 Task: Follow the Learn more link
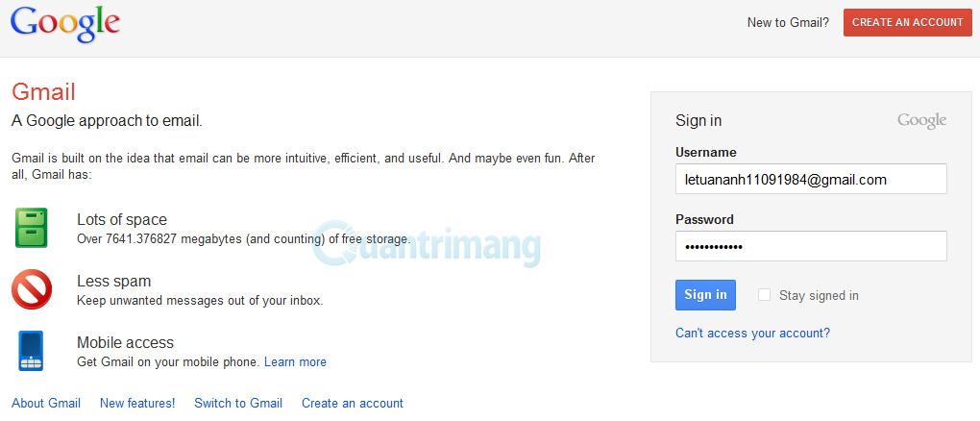coord(295,362)
